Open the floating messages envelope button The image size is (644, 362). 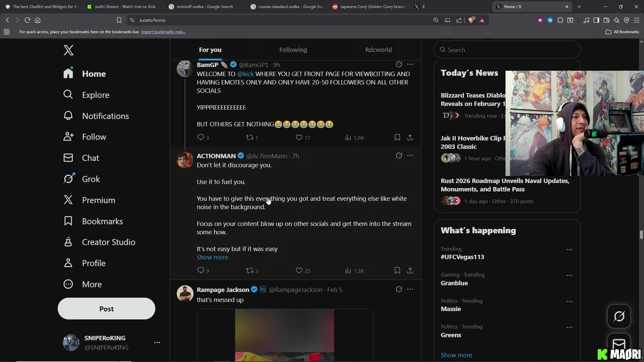619,345
